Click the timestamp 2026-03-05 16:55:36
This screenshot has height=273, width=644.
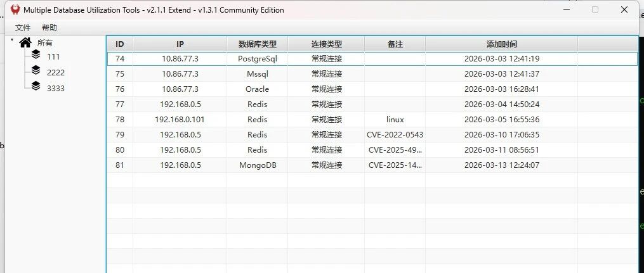click(x=501, y=119)
